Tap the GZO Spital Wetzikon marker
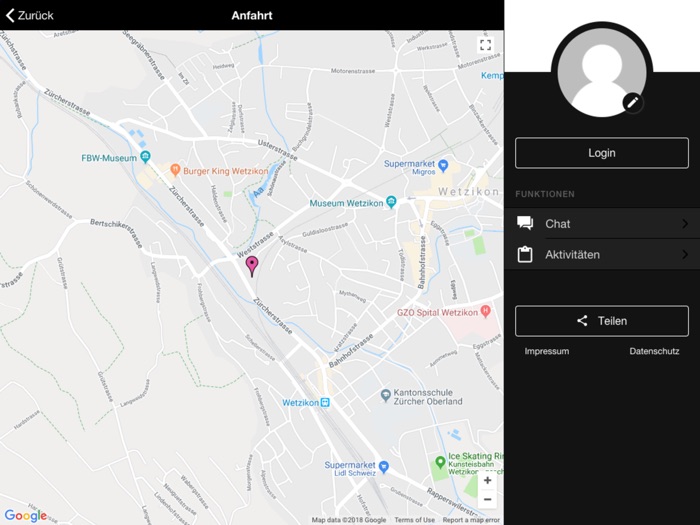This screenshot has width=700, height=525. pyautogui.click(x=485, y=311)
